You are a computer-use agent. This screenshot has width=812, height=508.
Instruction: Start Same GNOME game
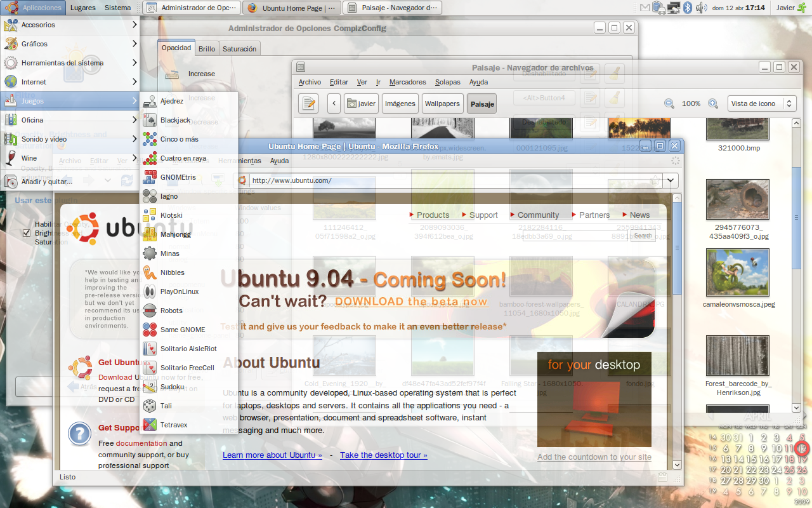coord(188,330)
